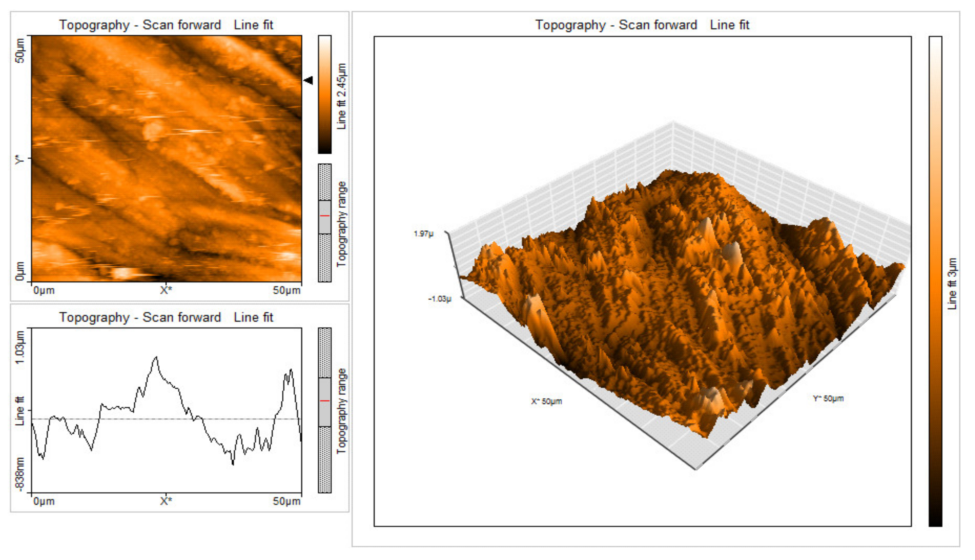Select the 2D topography scan image
This screenshot has width=975, height=560.
click(167, 159)
